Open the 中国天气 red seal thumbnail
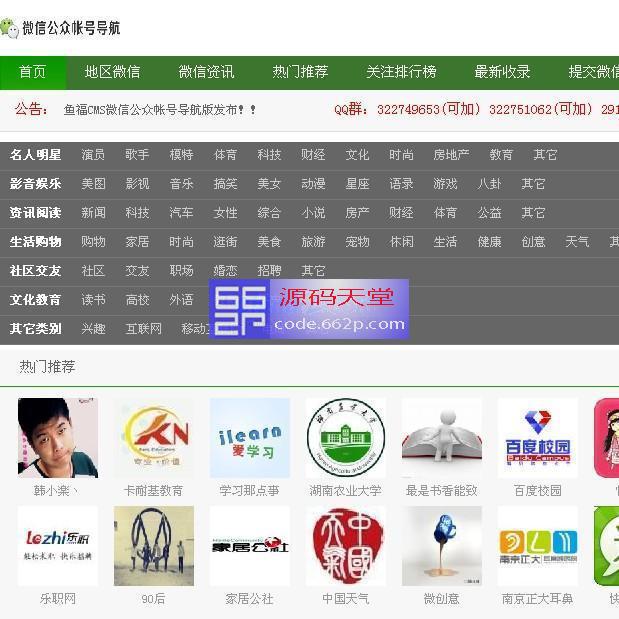Viewport: 619px width, 619px height. (x=346, y=546)
